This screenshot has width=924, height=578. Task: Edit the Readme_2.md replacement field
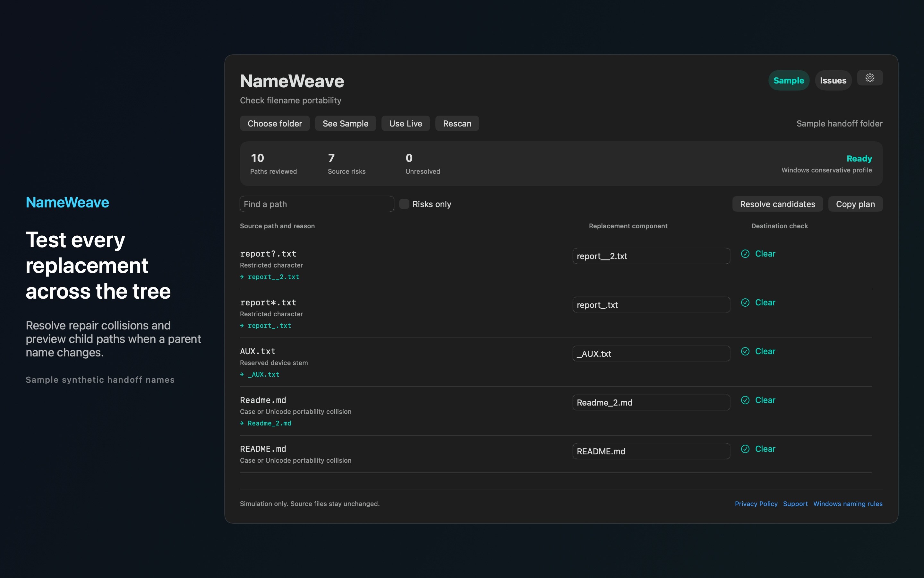651,403
